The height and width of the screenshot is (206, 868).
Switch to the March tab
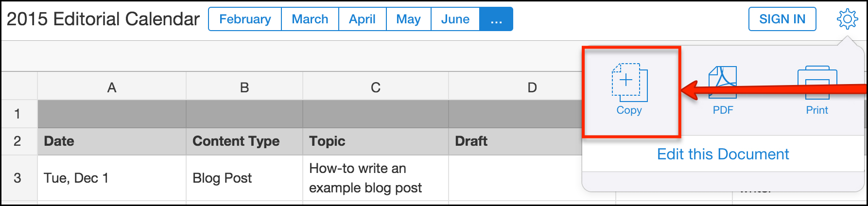310,19
